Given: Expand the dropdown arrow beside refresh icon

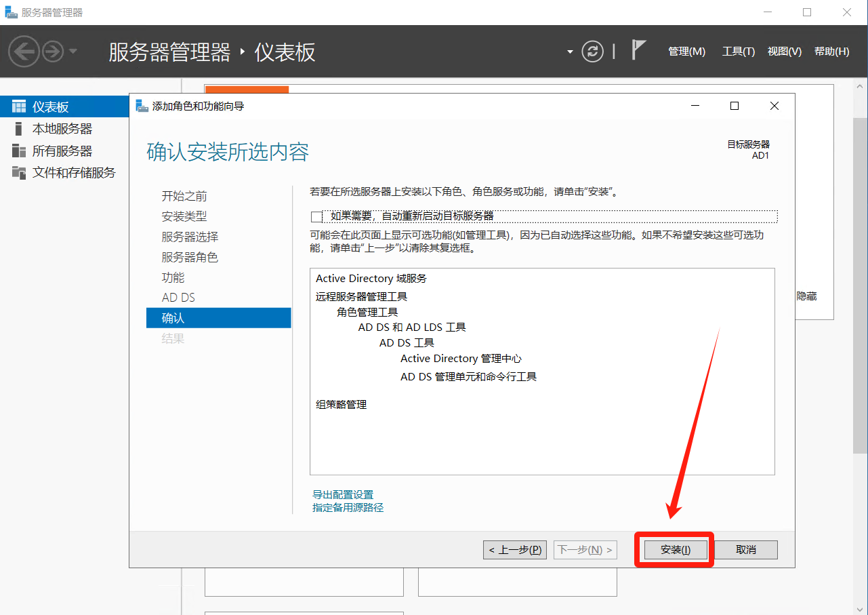Looking at the screenshot, I should [x=570, y=52].
